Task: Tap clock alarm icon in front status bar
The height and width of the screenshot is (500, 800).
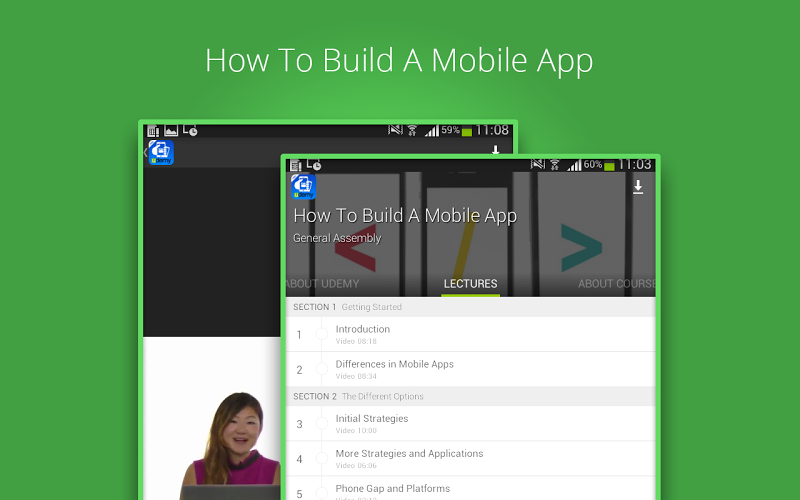Action: click(x=314, y=165)
